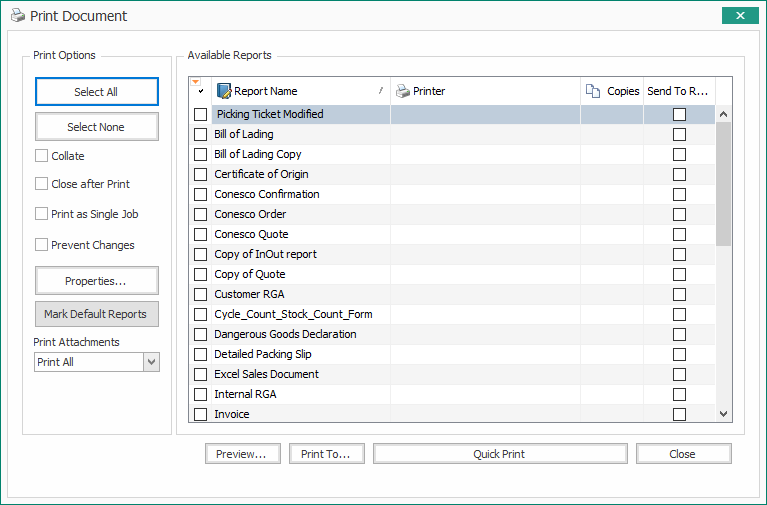Toggle the Print as Single Job option
The image size is (767, 505).
42,214
